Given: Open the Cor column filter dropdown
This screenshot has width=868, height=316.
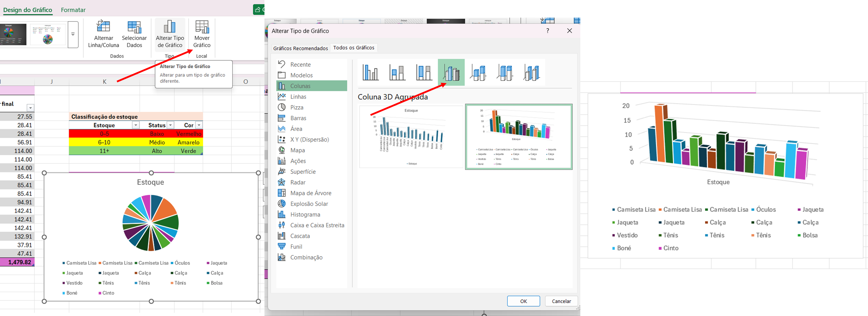Looking at the screenshot, I should 199,125.
